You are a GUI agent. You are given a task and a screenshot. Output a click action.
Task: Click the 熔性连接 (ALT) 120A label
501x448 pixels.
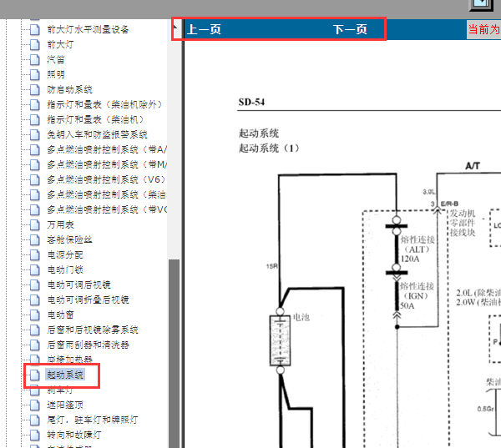click(417, 249)
